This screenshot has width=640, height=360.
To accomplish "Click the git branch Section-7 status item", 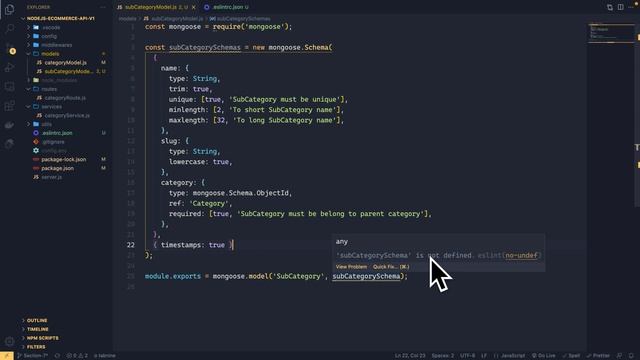I will coord(32,356).
